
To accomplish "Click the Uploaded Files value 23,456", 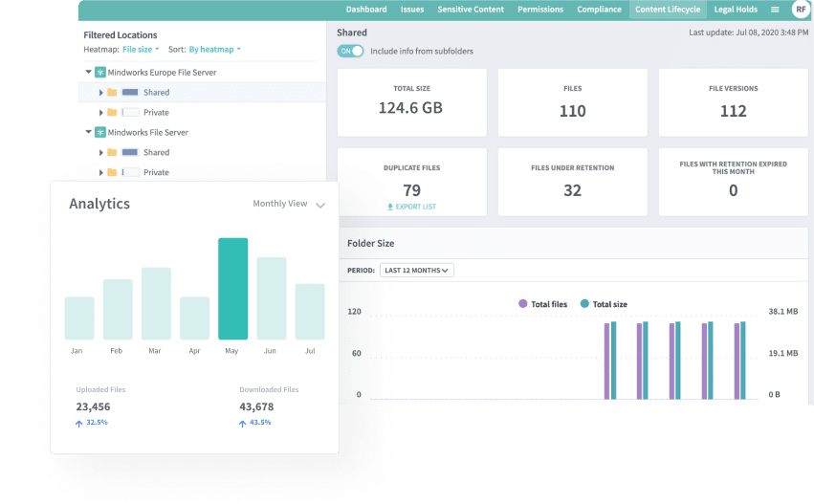I will (x=94, y=407).
